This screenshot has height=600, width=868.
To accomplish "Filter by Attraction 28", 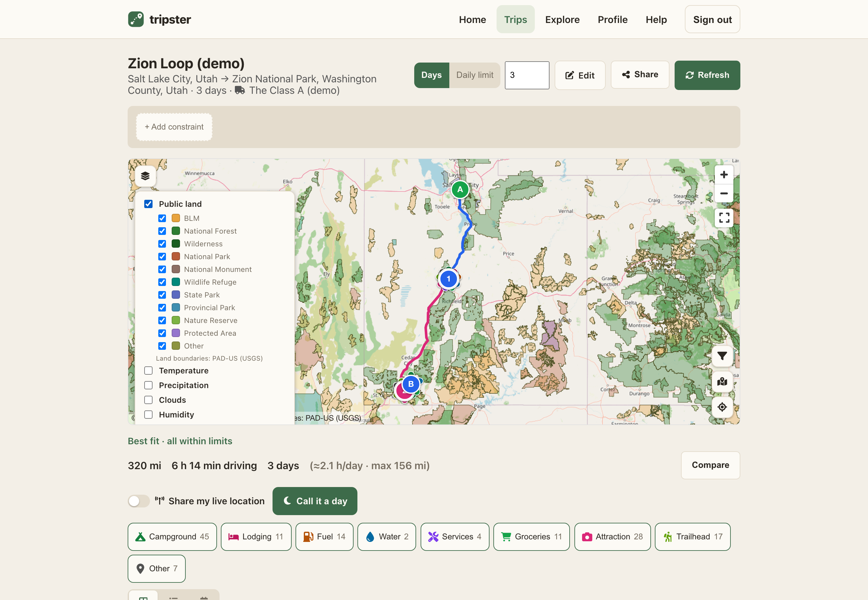I will (612, 536).
